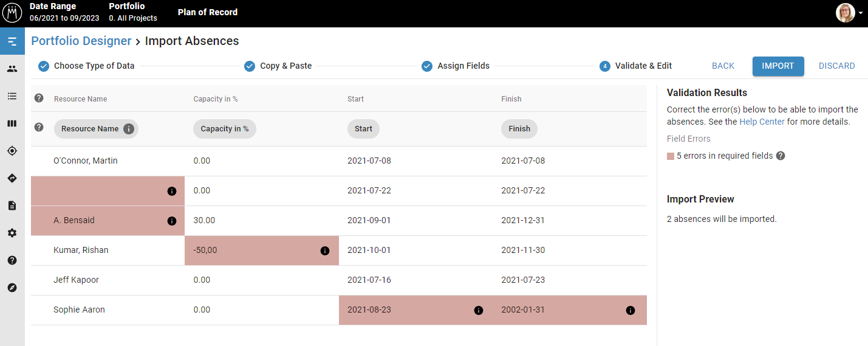Screen dimensions: 868x346
Task: Open the Help Center link
Action: 762,122
